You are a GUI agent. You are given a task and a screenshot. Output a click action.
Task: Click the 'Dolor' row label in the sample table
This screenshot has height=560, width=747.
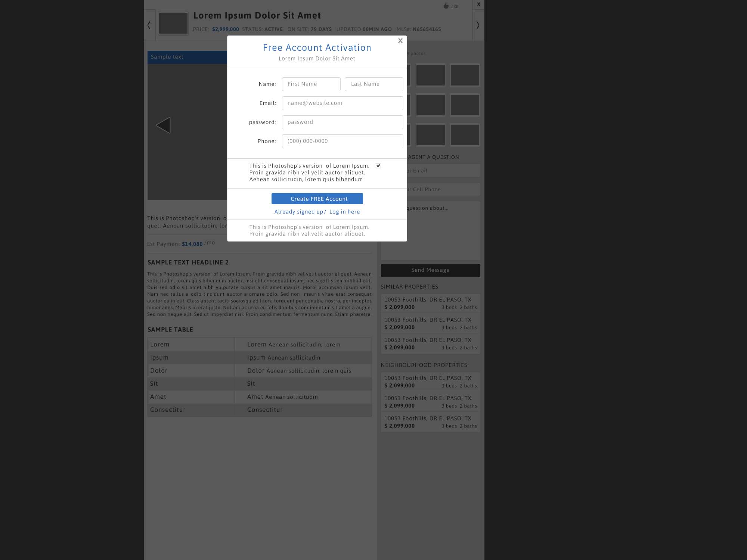[159, 371]
